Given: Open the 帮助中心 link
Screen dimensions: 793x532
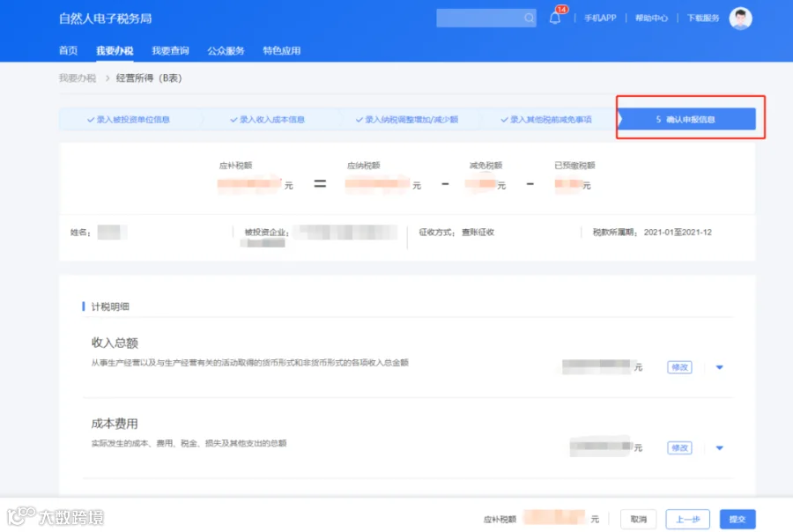Looking at the screenshot, I should coord(651,18).
